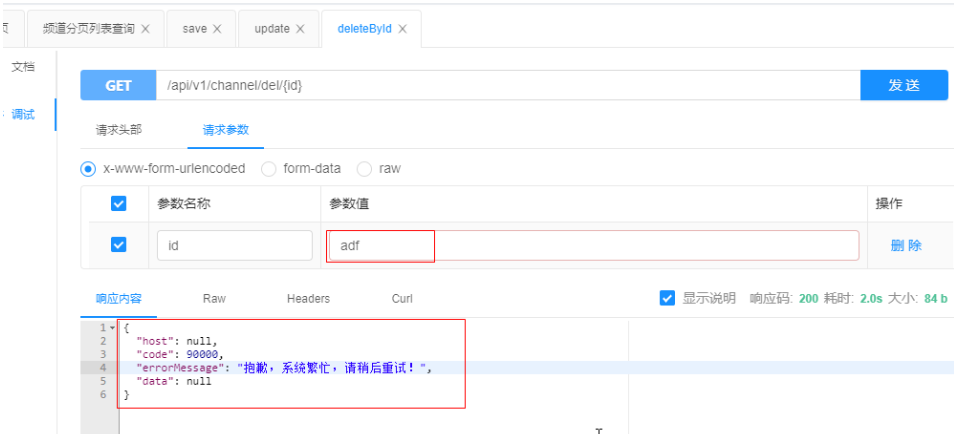Image resolution: width=954 pixels, height=434 pixels.
Task: Open the Headers response tab
Action: click(x=308, y=298)
